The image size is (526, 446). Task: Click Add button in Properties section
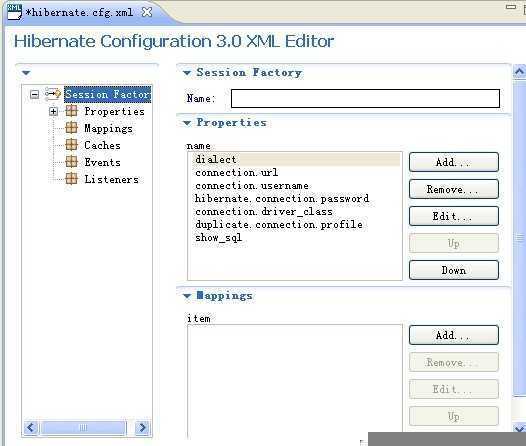(x=454, y=162)
